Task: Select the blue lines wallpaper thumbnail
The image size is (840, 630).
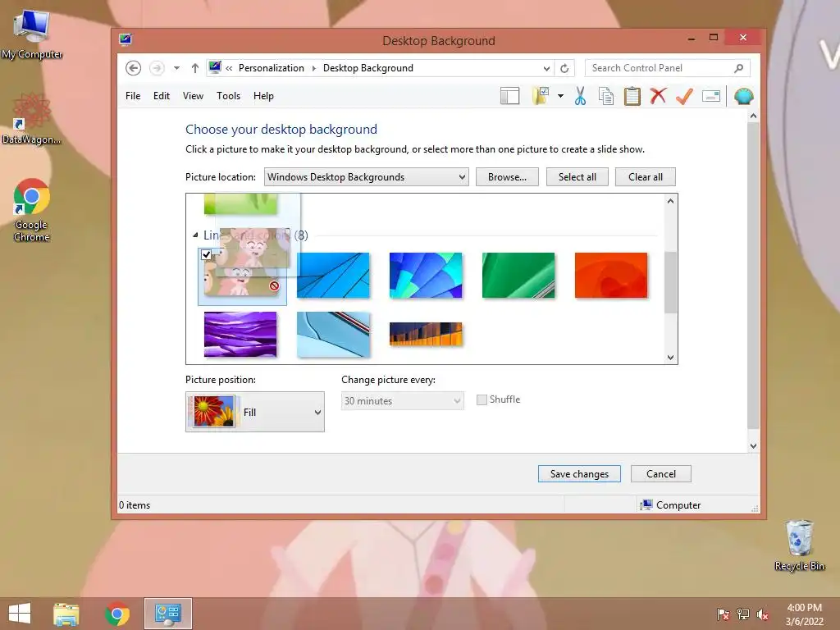Action: click(x=333, y=276)
